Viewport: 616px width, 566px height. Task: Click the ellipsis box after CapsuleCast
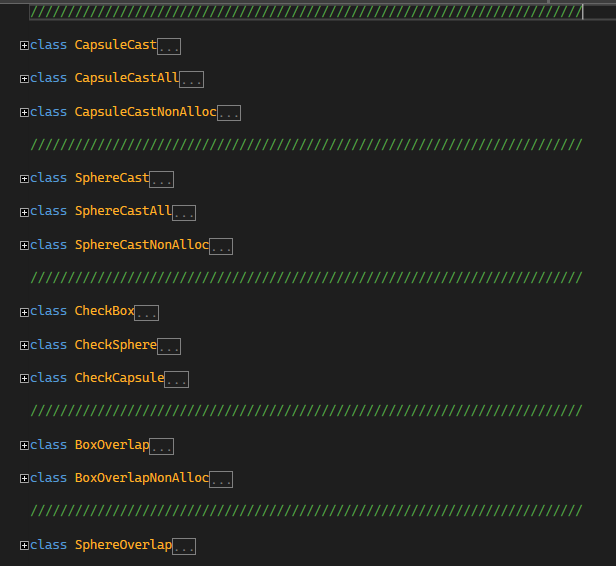point(169,46)
